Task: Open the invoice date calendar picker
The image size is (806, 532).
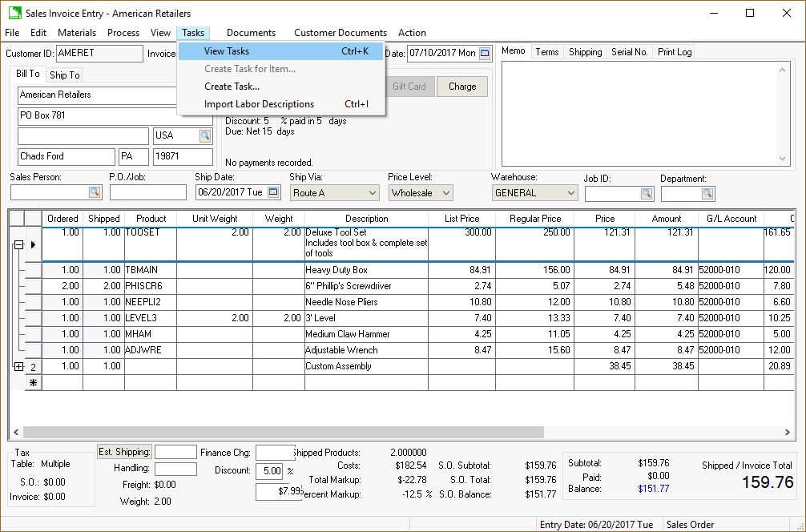Action: pos(485,54)
